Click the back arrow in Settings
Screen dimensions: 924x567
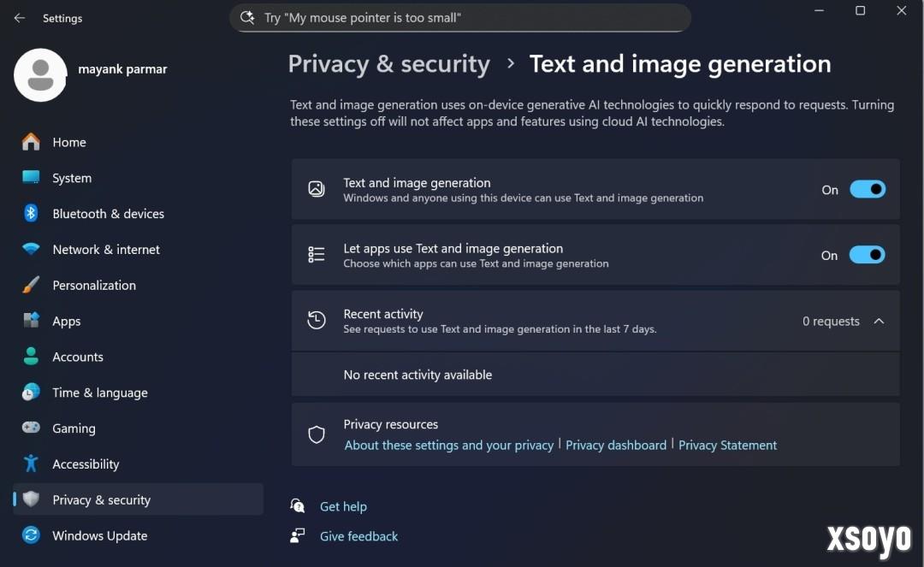tap(20, 18)
